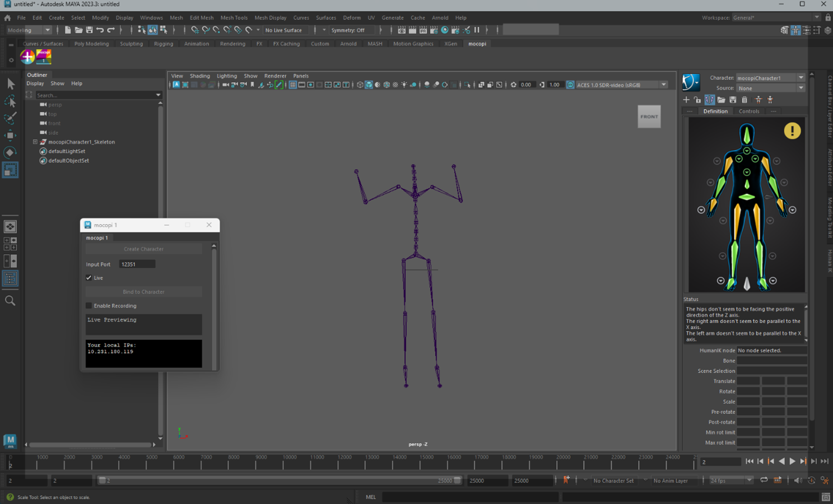Image resolution: width=833 pixels, height=504 pixels.
Task: Click the mocopi shelf icon
Action: tap(44, 56)
